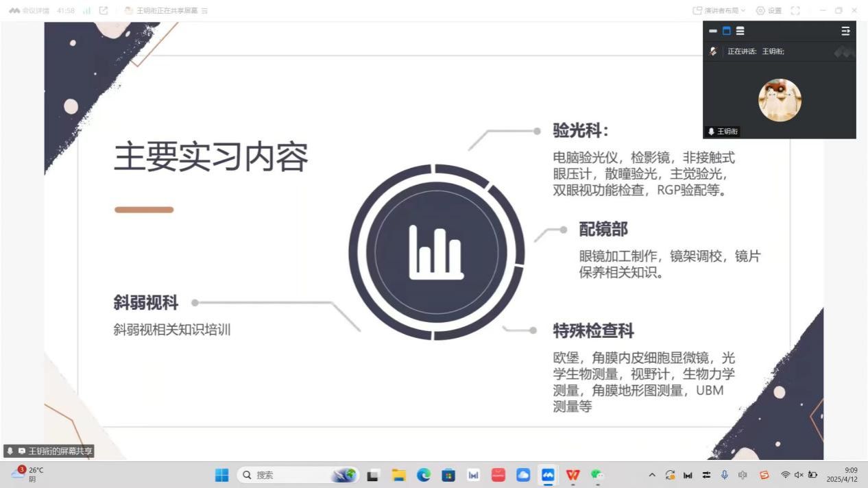The height and width of the screenshot is (488, 868).
Task: Click the 王钥衔的屏幕共享 label
Action: click(x=60, y=451)
